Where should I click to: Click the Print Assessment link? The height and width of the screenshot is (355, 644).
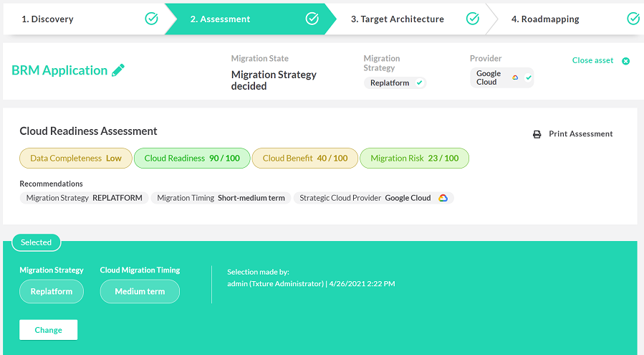(581, 133)
